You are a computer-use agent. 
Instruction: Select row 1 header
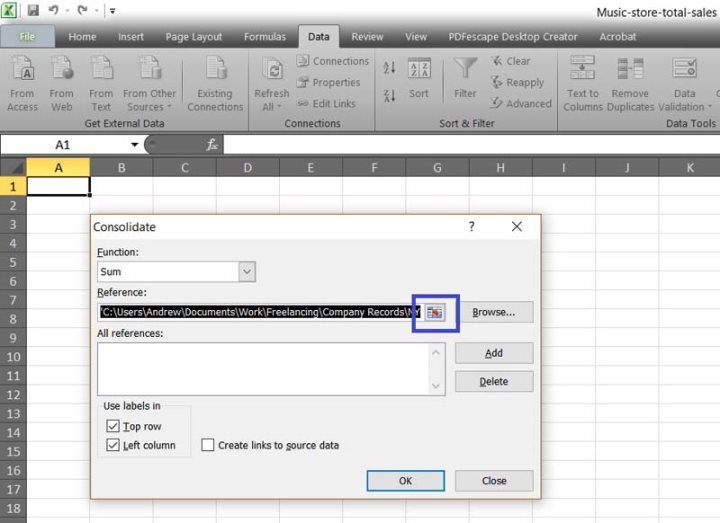click(x=13, y=186)
